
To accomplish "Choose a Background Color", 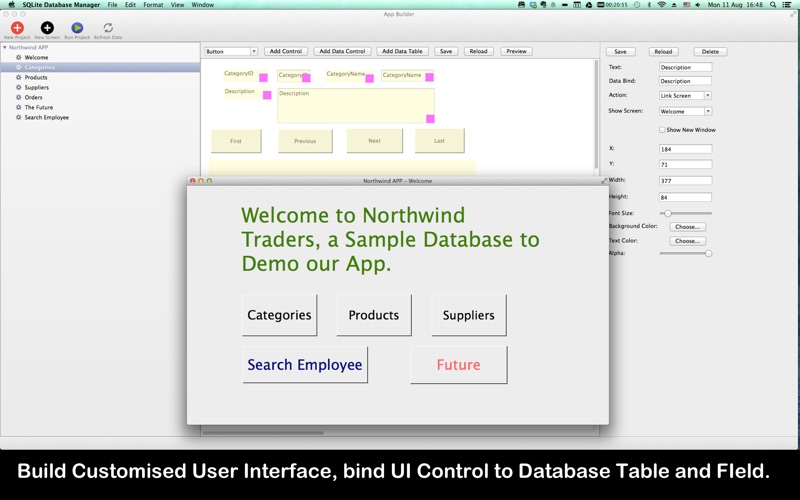I will pos(687,227).
